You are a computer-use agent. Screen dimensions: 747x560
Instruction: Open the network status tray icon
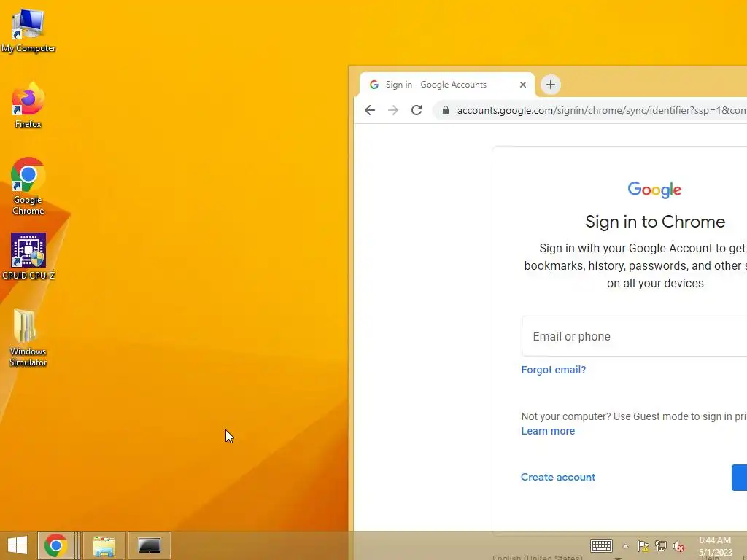661,546
